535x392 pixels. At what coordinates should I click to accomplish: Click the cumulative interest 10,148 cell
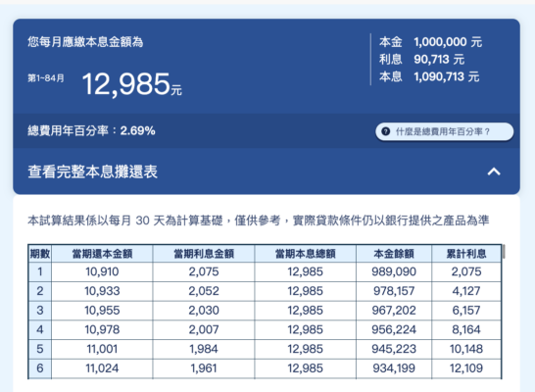(x=466, y=349)
